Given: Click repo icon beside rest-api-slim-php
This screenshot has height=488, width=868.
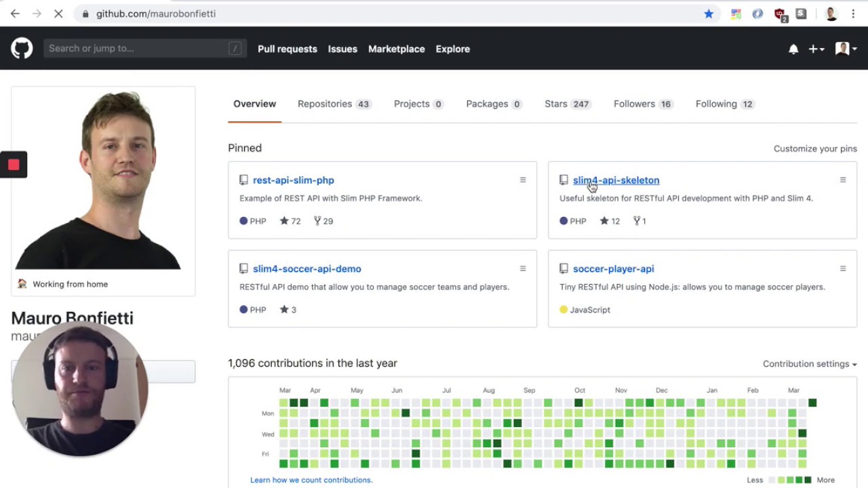Looking at the screenshot, I should (x=243, y=180).
